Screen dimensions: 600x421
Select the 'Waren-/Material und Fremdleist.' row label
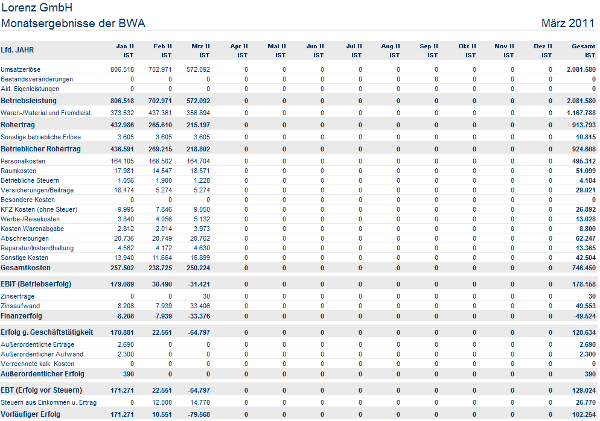coord(46,113)
